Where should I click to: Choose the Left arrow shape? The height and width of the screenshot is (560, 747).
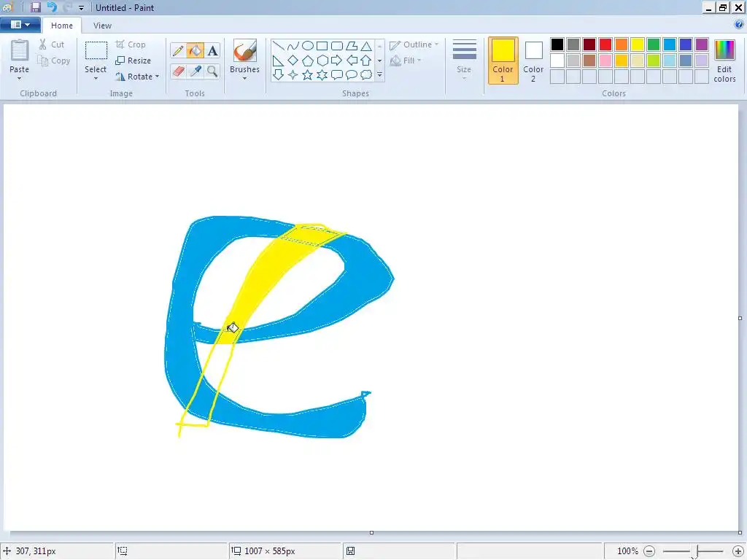(x=352, y=61)
